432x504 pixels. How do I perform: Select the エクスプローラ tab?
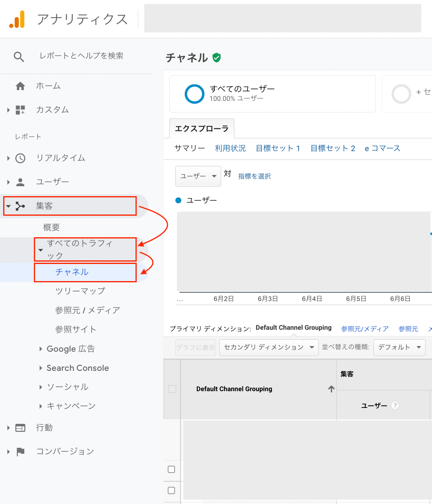pyautogui.click(x=202, y=128)
